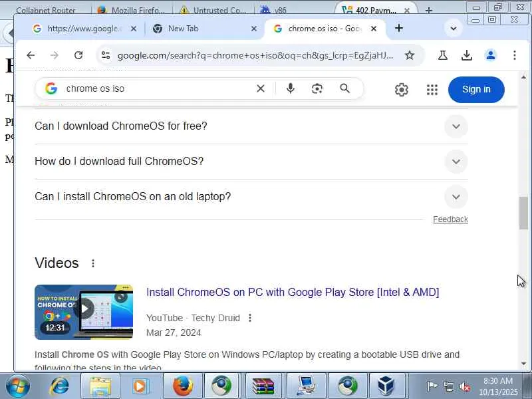532x399 pixels.
Task: Start voice search with microphone
Action: click(x=291, y=88)
